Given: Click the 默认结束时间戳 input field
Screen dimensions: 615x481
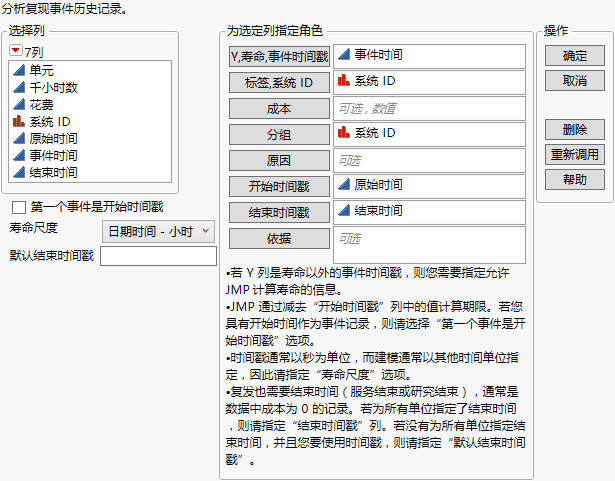Looking at the screenshot, I should [x=158, y=256].
